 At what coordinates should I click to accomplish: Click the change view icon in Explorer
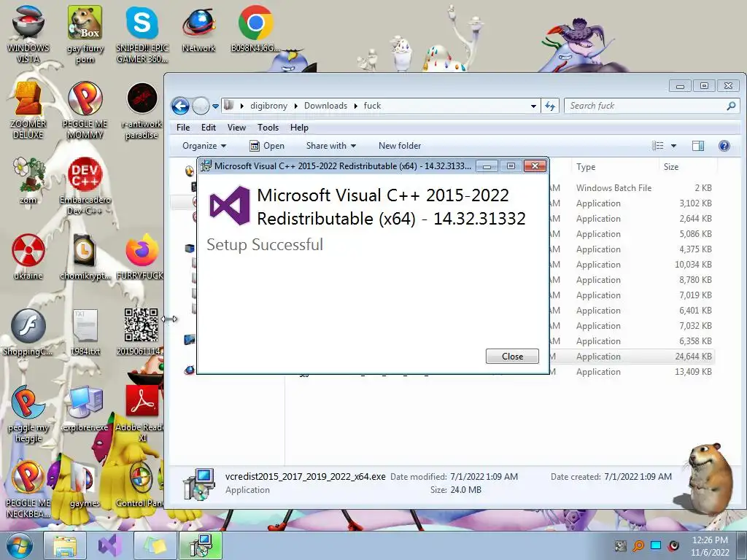click(x=658, y=146)
